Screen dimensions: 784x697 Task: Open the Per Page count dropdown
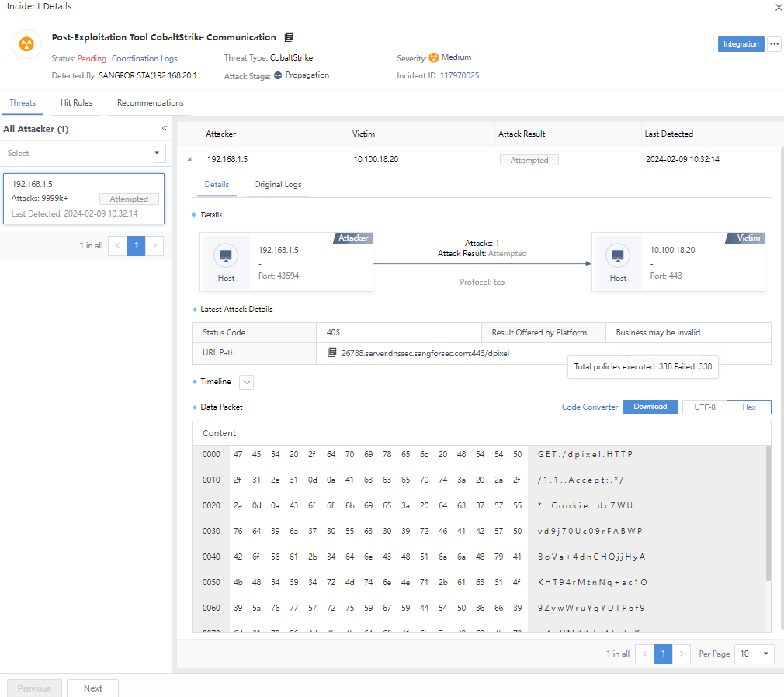click(x=755, y=654)
